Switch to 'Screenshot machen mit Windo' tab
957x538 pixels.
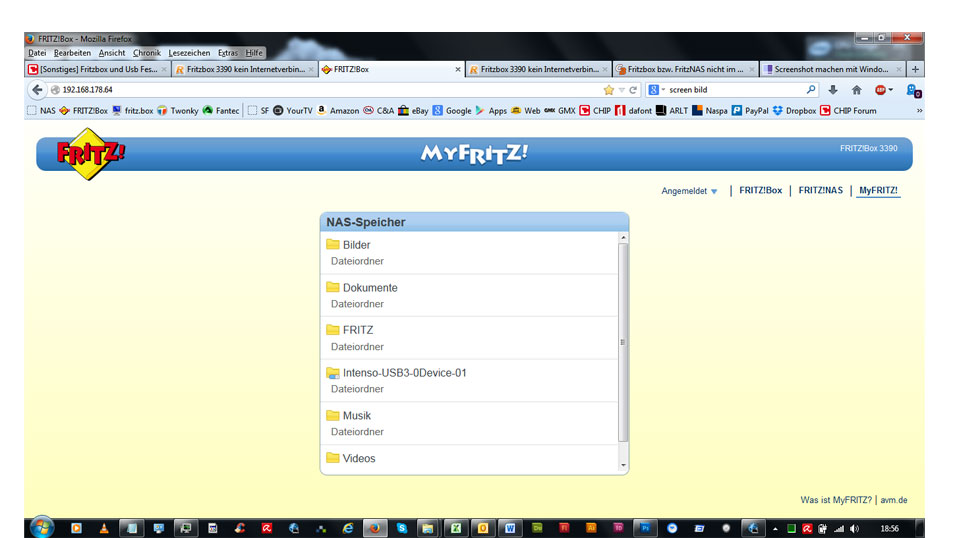coord(832,70)
